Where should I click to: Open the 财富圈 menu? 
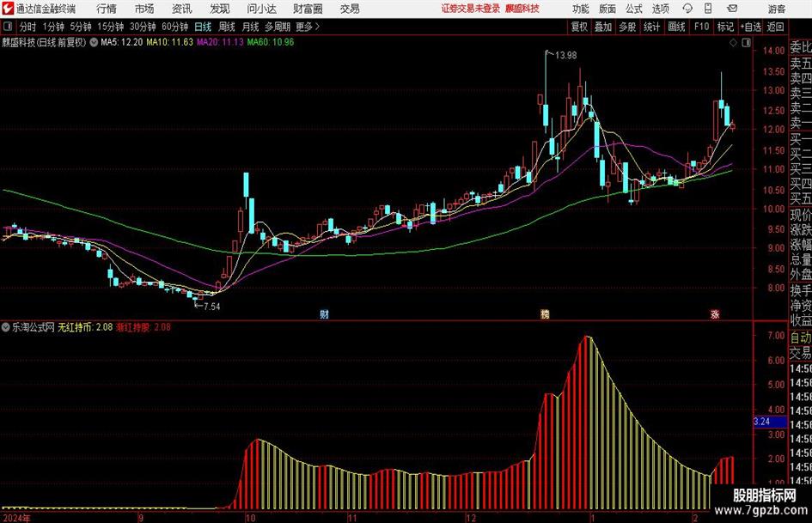tap(308, 9)
